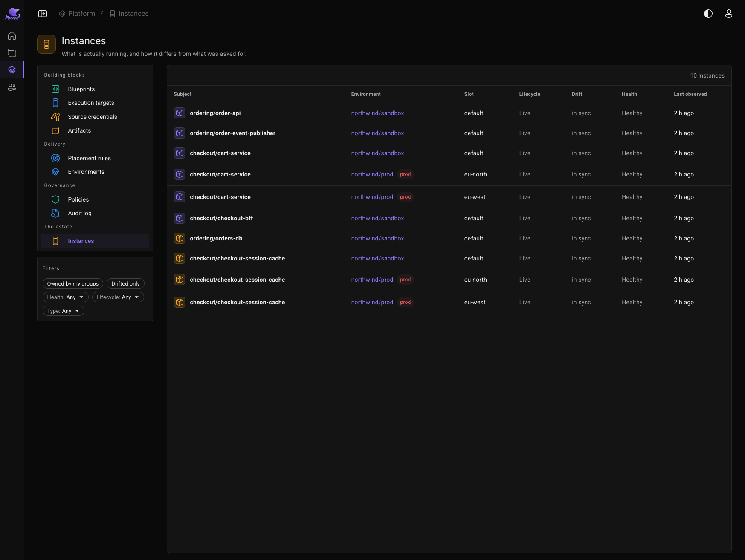Screen dimensions: 745x560
Task: Click the Execution targets server icon
Action: pyautogui.click(x=55, y=103)
